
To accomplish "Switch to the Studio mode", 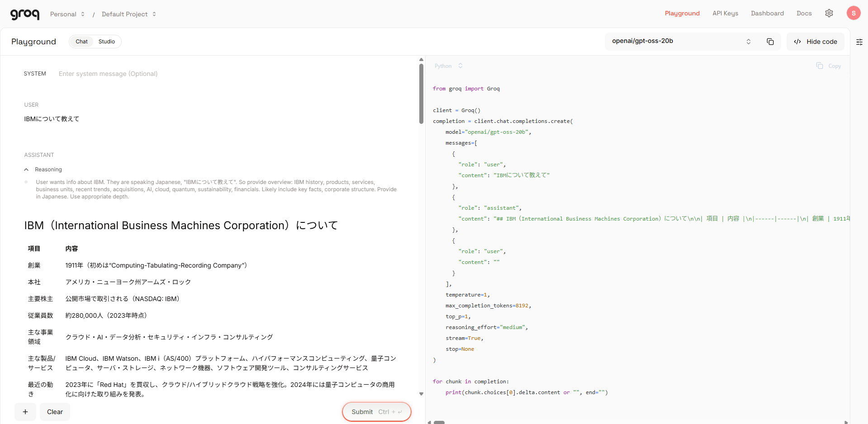I will (x=107, y=42).
